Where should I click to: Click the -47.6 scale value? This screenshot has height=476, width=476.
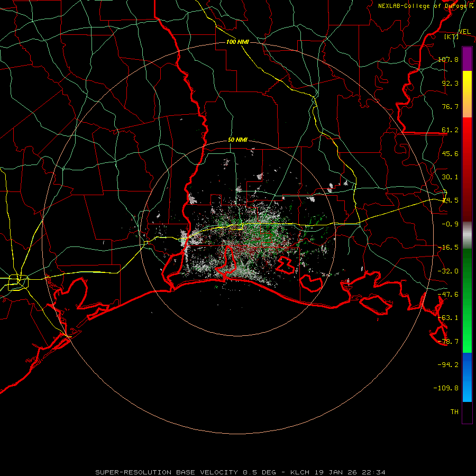(x=448, y=295)
